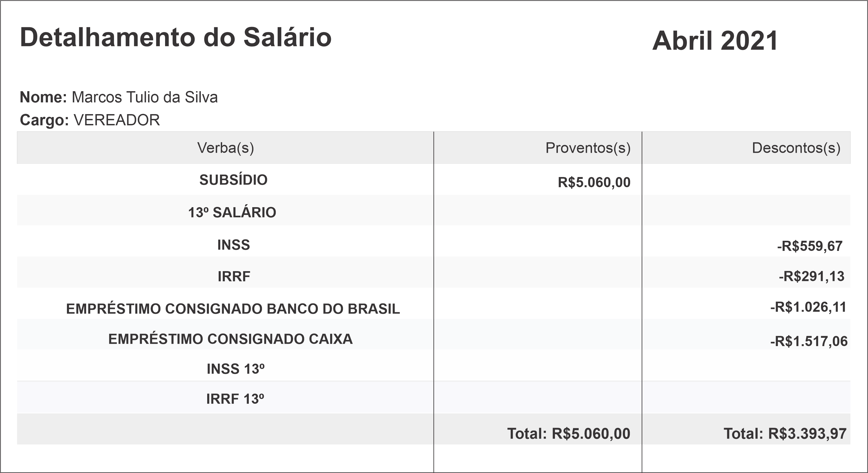Click the Descontos(s) column header

coord(796,148)
